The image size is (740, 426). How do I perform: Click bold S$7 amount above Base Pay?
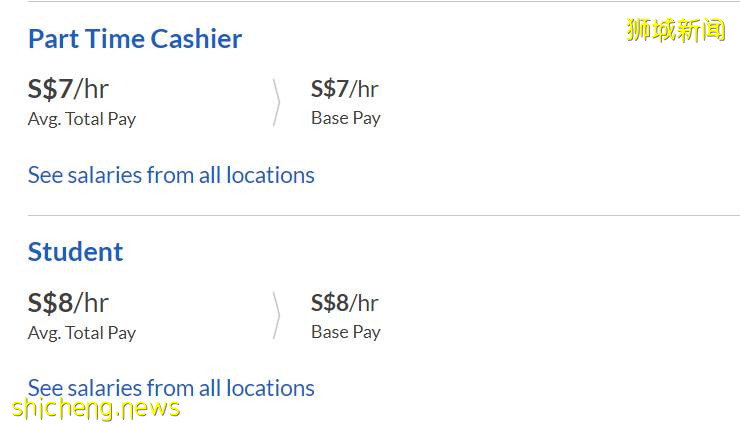(x=329, y=89)
